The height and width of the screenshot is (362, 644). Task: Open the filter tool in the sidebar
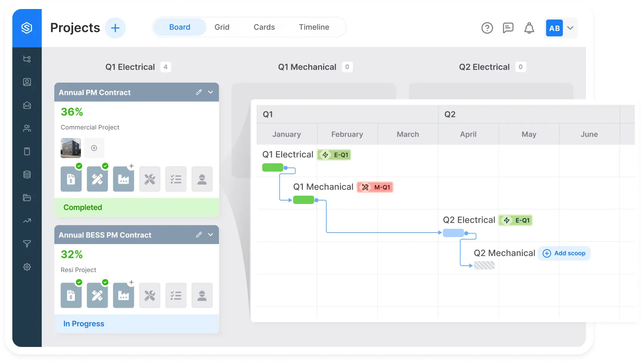click(x=27, y=243)
